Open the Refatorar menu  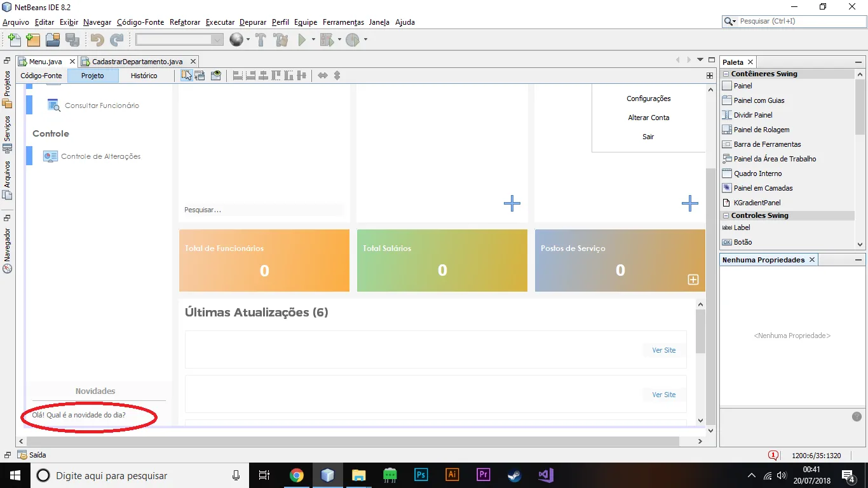click(x=184, y=22)
